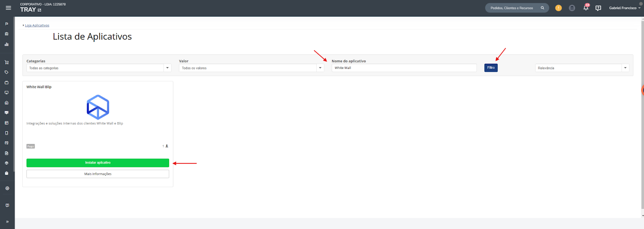Click the Pago label on card
The height and width of the screenshot is (229, 644).
[31, 146]
